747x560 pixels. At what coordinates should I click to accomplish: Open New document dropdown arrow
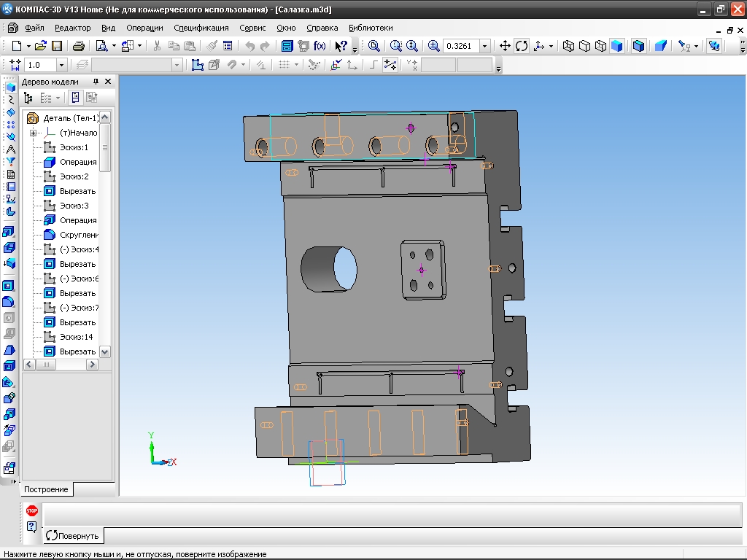(x=28, y=46)
